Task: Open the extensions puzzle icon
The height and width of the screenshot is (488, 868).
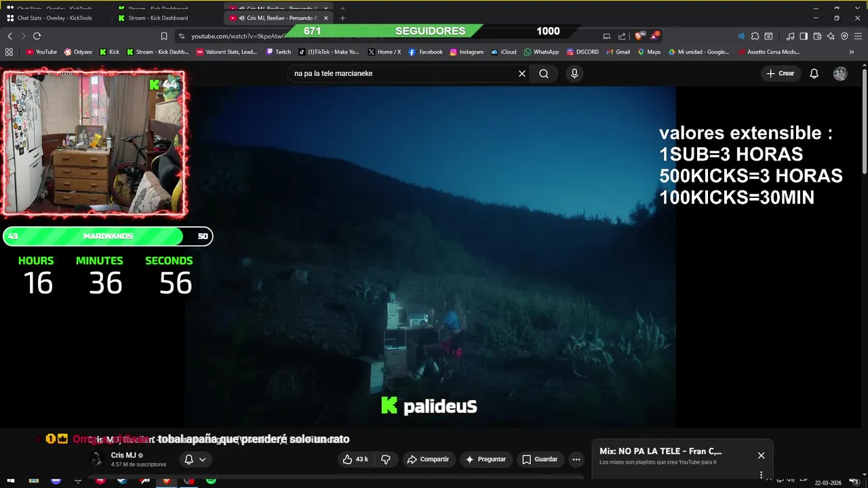Action: (755, 36)
